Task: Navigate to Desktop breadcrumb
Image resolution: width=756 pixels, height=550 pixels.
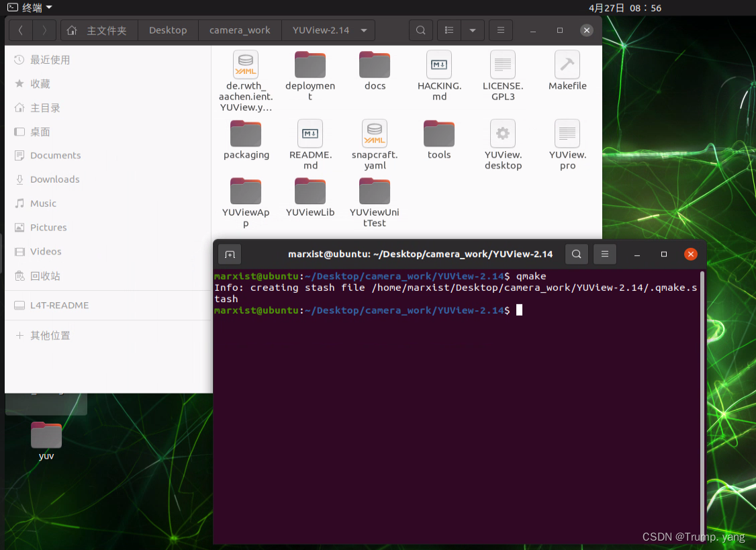Action: [168, 30]
